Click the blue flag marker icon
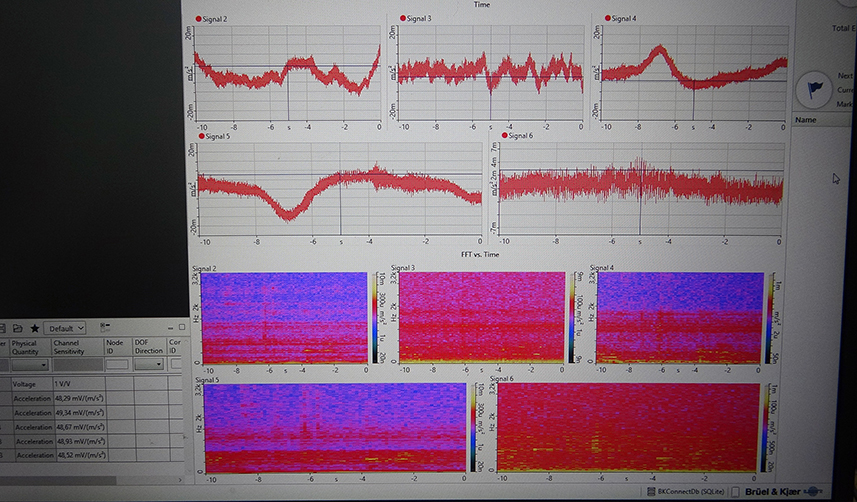857x502 pixels. tap(815, 90)
